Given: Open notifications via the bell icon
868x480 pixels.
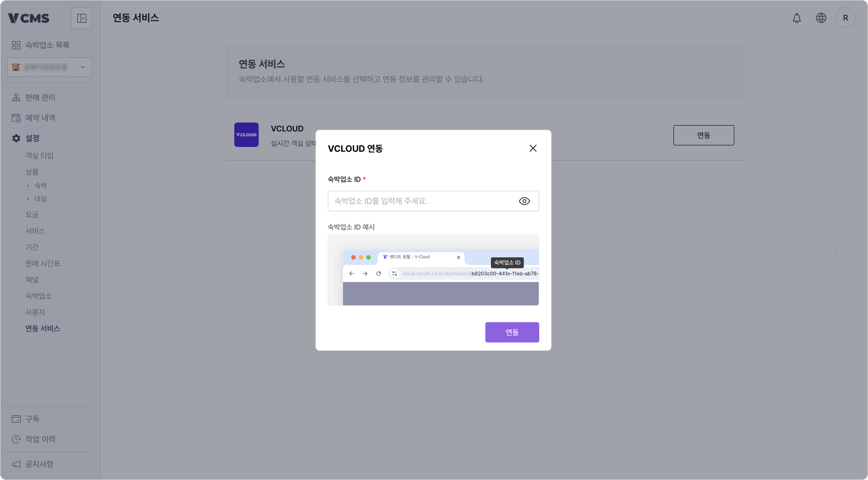Looking at the screenshot, I should (x=796, y=18).
